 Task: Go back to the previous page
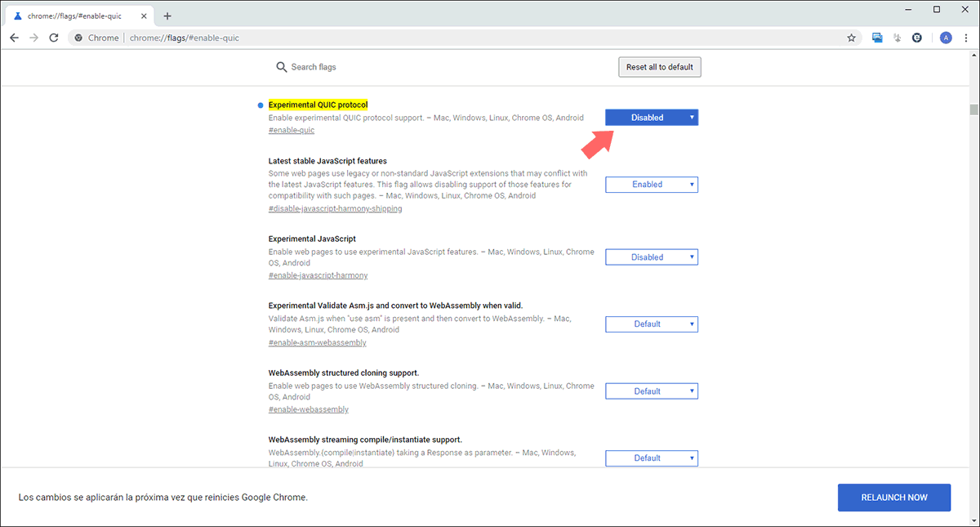(14, 38)
